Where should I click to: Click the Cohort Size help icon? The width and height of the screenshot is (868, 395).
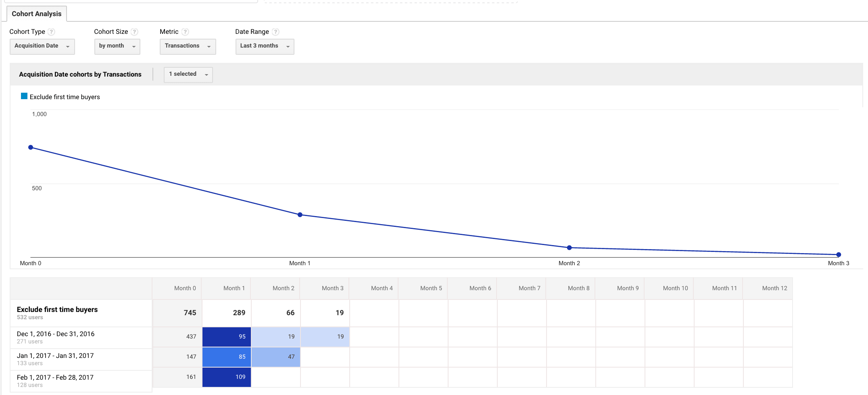[134, 32]
